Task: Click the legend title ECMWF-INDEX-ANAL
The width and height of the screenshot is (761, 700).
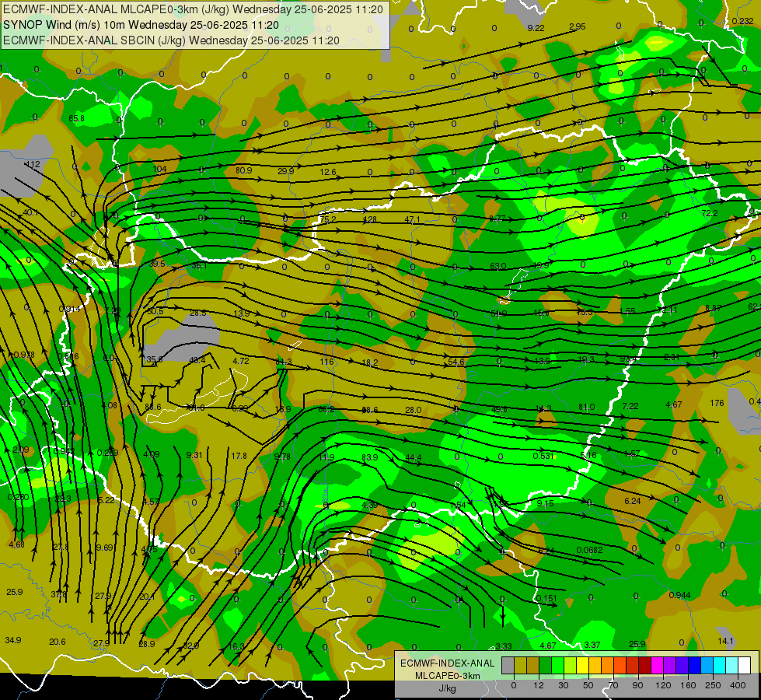Action: pos(447,663)
